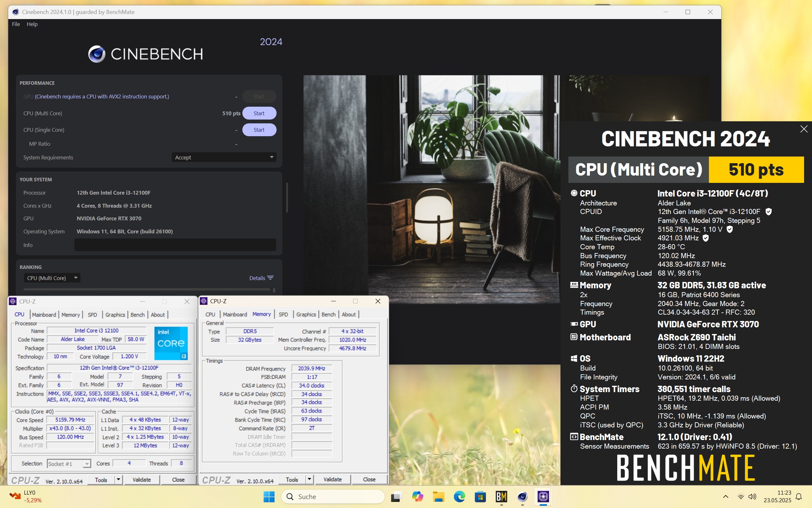
Task: Click the Suche taskbar search box
Action: click(333, 497)
